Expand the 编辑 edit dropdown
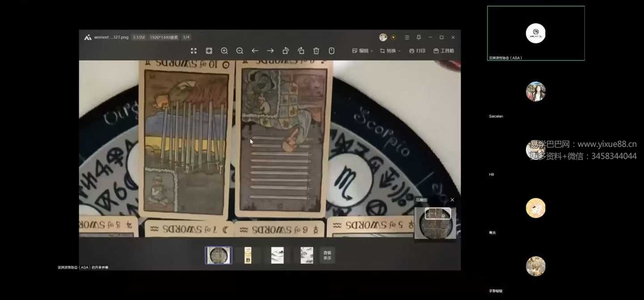The width and height of the screenshot is (644, 300). [363, 51]
